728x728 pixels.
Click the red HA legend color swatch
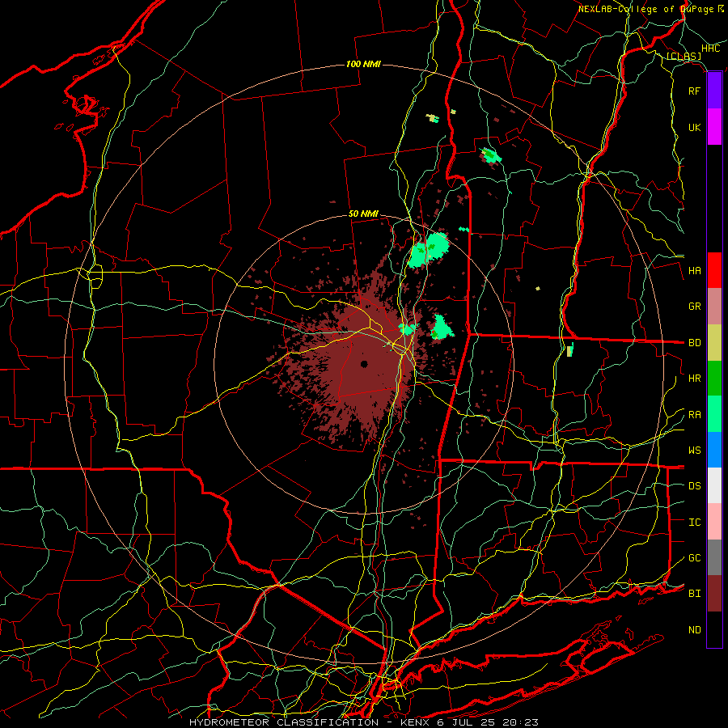click(x=714, y=270)
